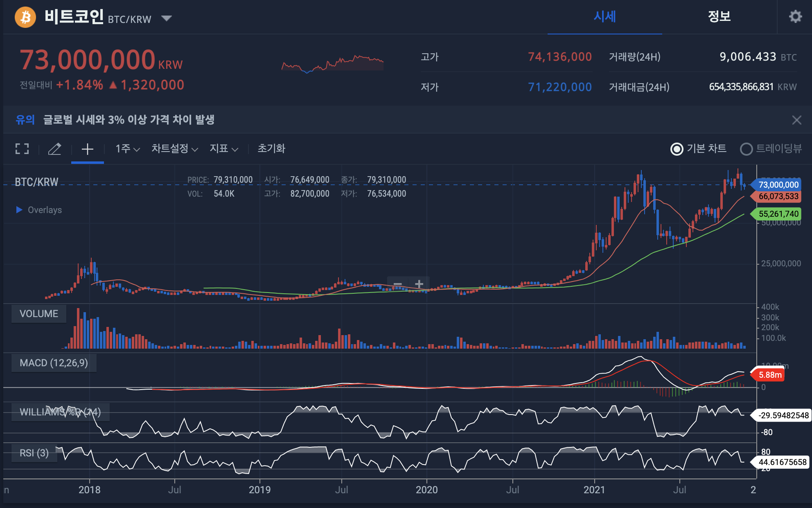Zoom out chart with minus icon
The height and width of the screenshot is (508, 812).
(397, 284)
